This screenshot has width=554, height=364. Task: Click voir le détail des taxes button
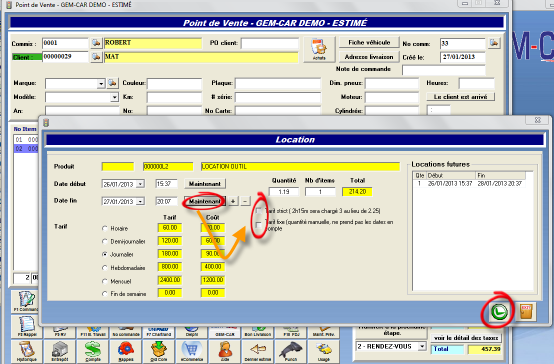(466, 338)
